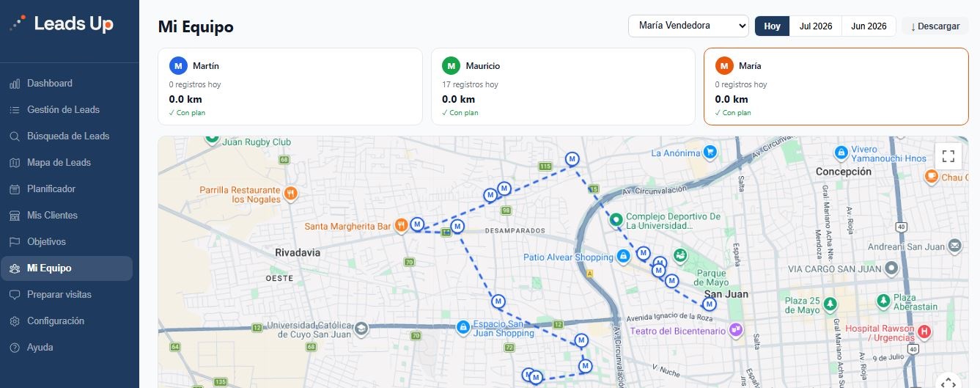
Task: Click the Concepción map label
Action: pyautogui.click(x=844, y=172)
